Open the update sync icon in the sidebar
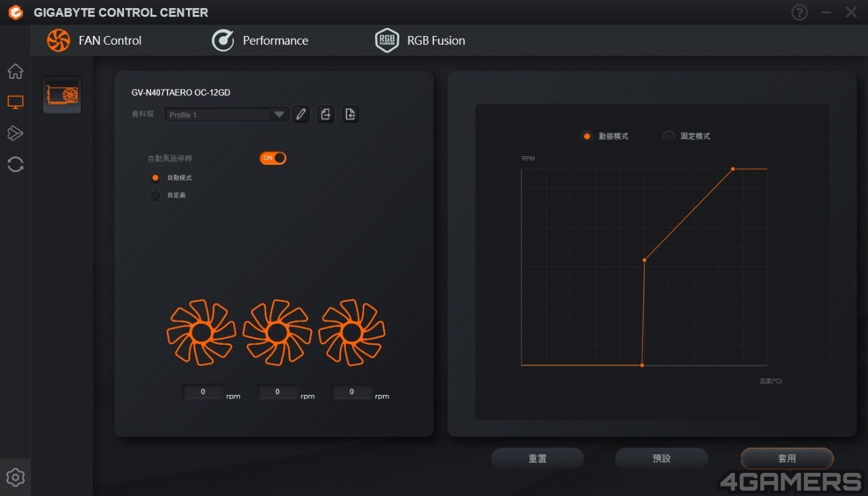Viewport: 868px width, 496px height. pyautogui.click(x=15, y=164)
